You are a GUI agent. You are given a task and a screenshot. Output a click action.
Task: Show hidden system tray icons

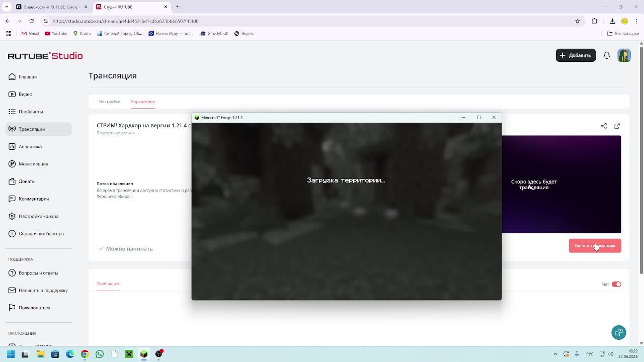555,354
